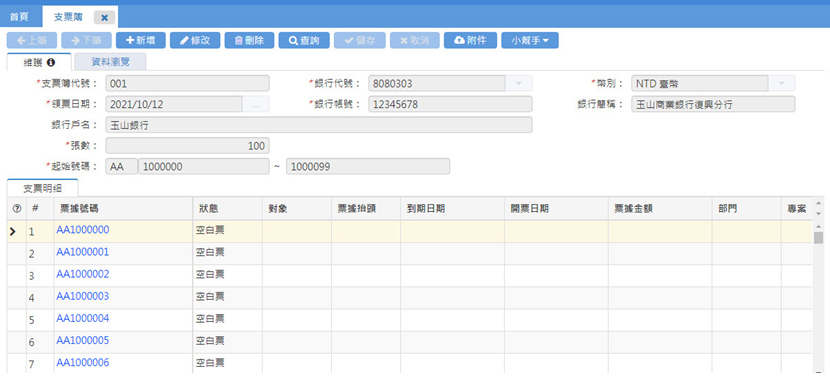
Task: Expand the 小幫手 dropdown menu
Action: 530,40
